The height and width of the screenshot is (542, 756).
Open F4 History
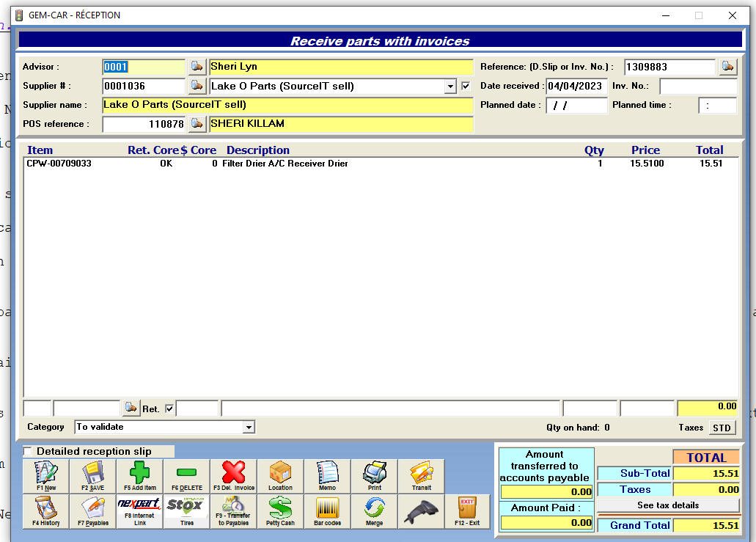[45, 511]
